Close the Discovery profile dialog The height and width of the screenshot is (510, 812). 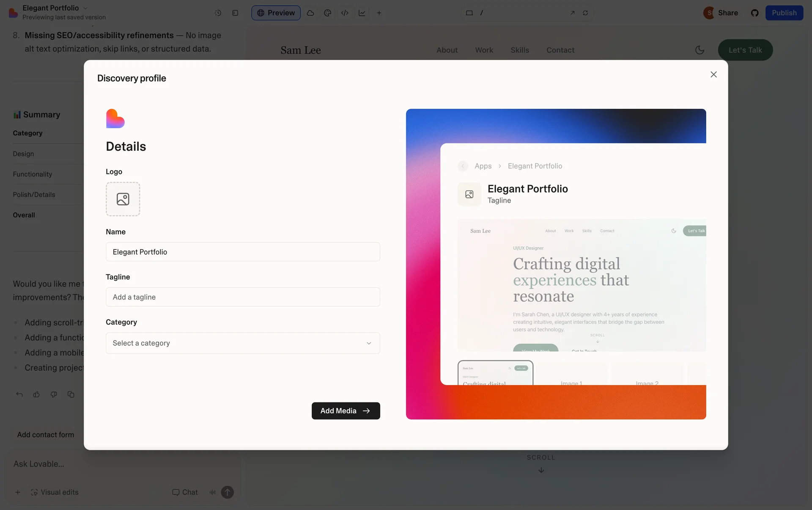(x=713, y=74)
